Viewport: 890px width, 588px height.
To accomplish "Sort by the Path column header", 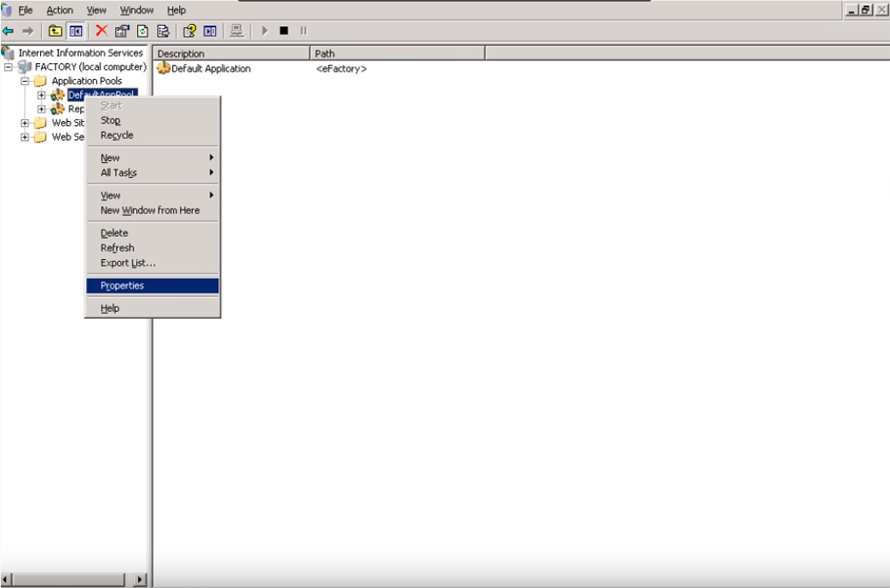I will pos(398,54).
